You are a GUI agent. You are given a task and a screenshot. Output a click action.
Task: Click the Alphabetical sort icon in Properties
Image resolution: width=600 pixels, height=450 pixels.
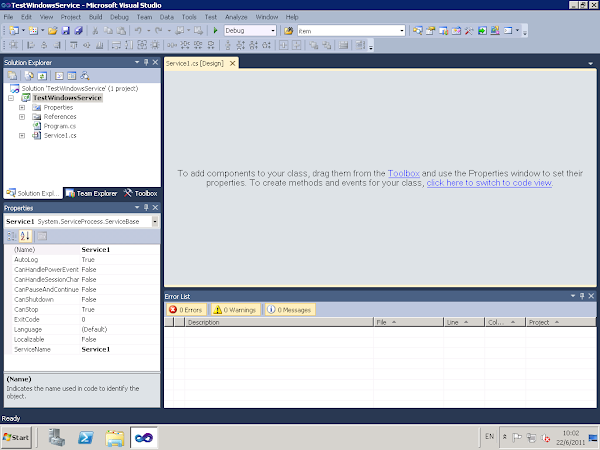tap(25, 236)
